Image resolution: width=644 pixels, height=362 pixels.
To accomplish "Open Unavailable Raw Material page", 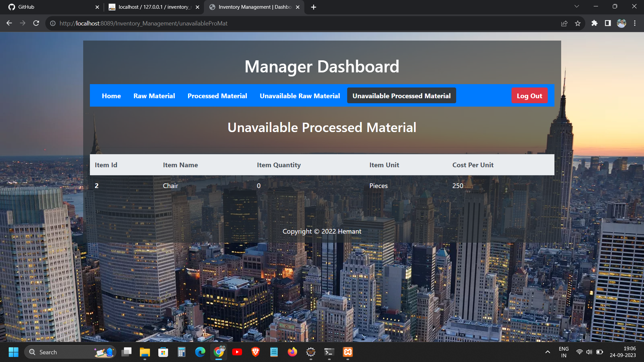I will click(300, 96).
